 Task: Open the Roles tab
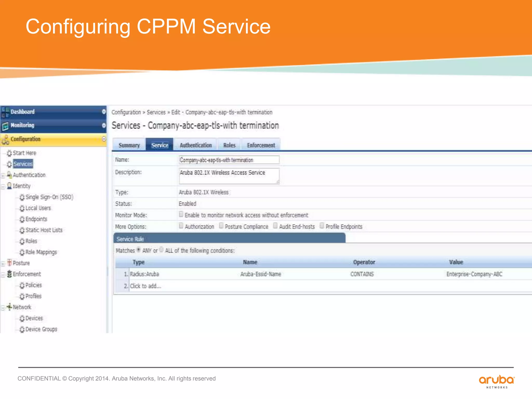[x=229, y=145]
